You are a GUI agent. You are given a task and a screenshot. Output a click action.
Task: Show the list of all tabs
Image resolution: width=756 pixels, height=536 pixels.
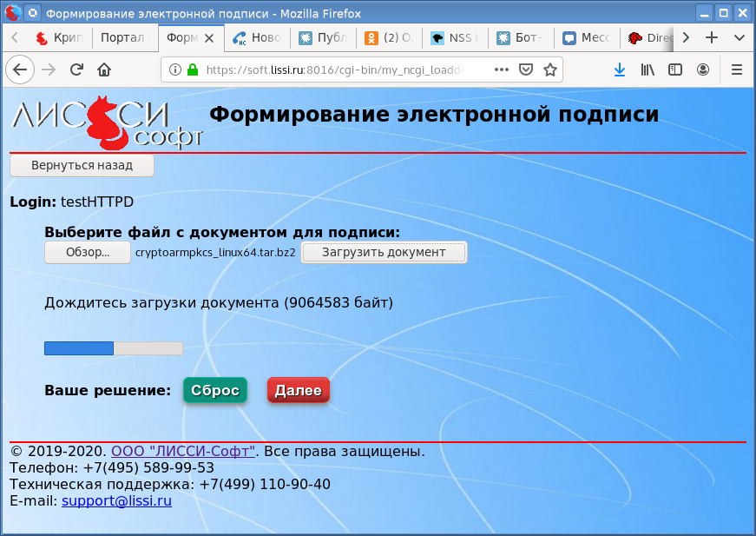[740, 38]
